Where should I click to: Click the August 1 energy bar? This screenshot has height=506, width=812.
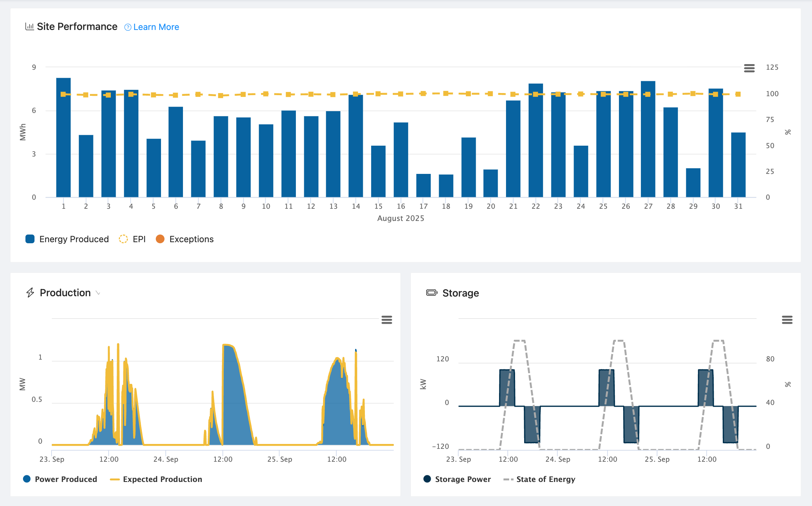pos(63,146)
